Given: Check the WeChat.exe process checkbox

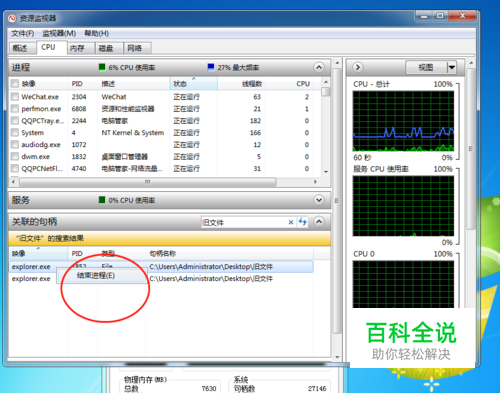Looking at the screenshot, I should 15,97.
